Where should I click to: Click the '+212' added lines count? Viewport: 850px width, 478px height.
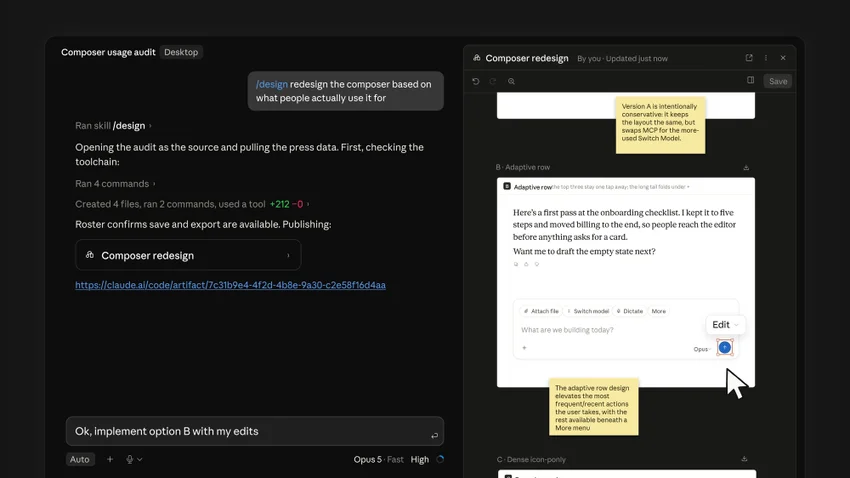point(280,204)
